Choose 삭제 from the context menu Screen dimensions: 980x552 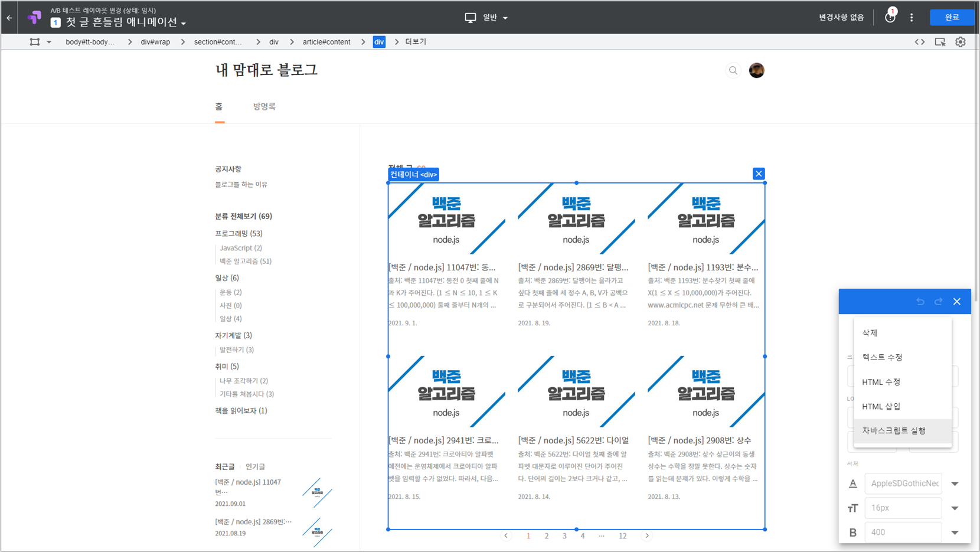point(903,333)
